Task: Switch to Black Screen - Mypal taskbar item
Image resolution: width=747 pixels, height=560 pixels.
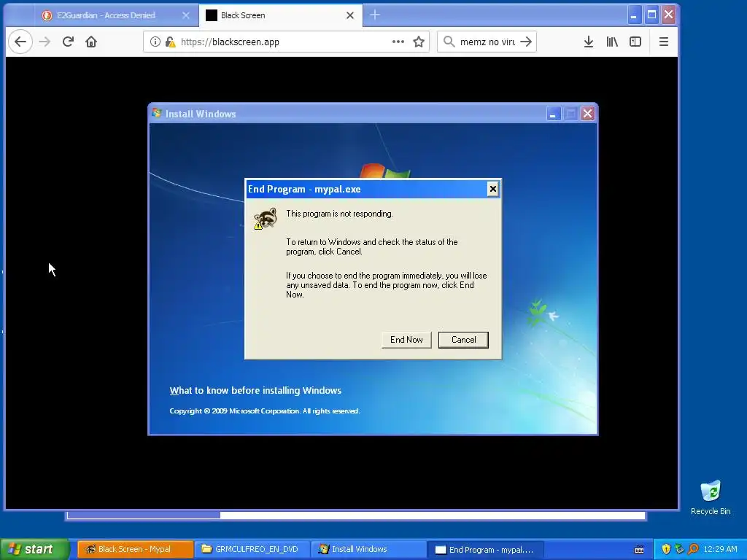Action: click(135, 549)
